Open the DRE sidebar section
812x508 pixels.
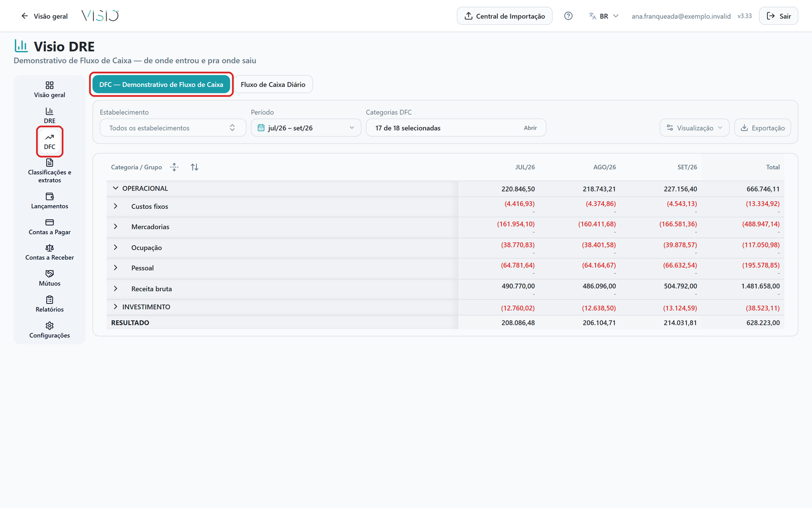tap(49, 115)
